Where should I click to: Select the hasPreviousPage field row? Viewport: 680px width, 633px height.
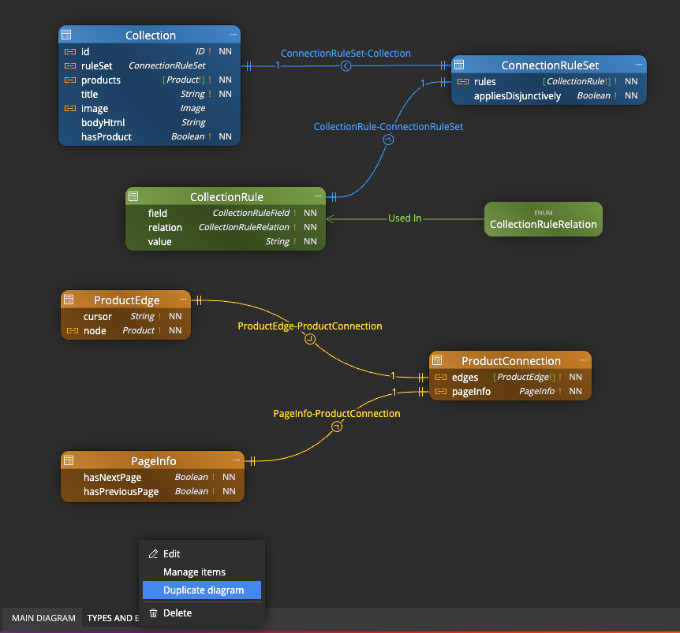pyautogui.click(x=153, y=492)
